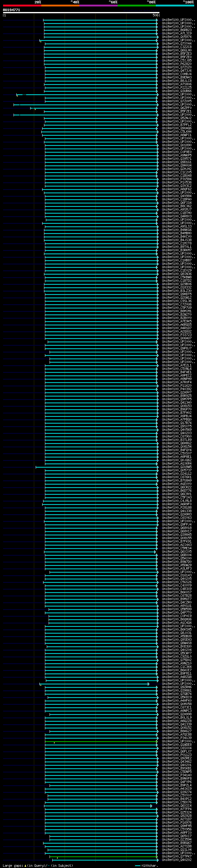197x868 pixels.
Task: Select the UniRef100_Q40569 label
Action: coord(177,430)
